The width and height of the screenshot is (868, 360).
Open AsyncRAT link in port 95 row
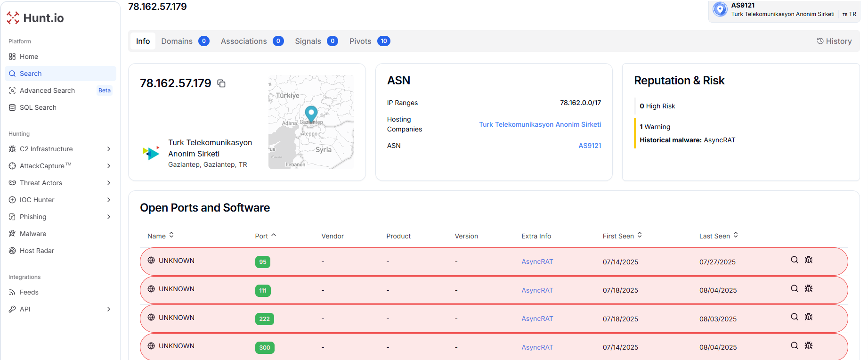(x=537, y=262)
